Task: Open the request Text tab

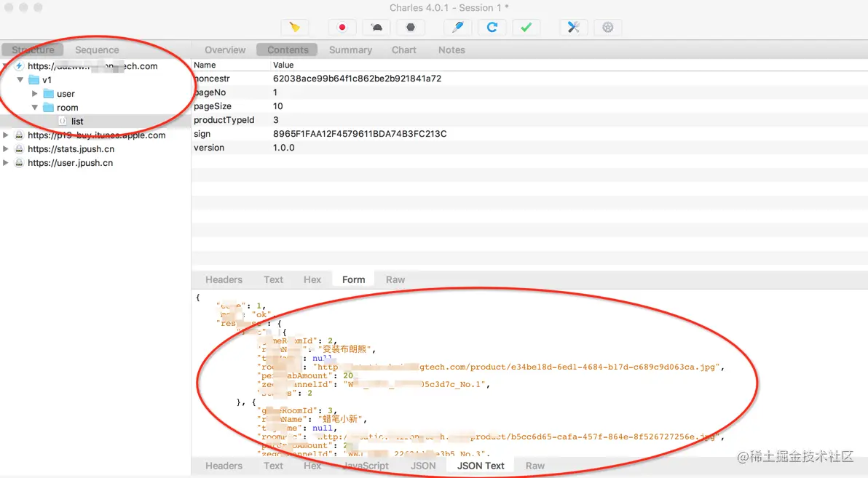Action: (273, 279)
